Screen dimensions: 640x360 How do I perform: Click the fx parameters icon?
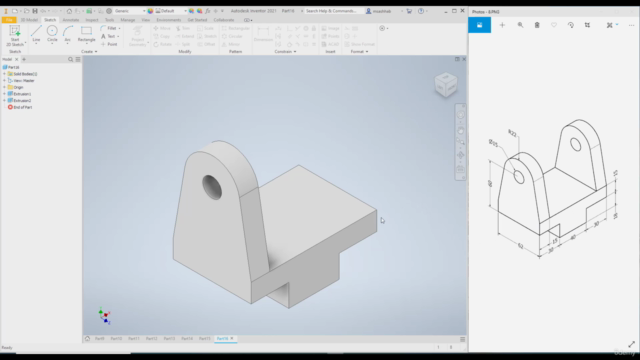pos(208,11)
